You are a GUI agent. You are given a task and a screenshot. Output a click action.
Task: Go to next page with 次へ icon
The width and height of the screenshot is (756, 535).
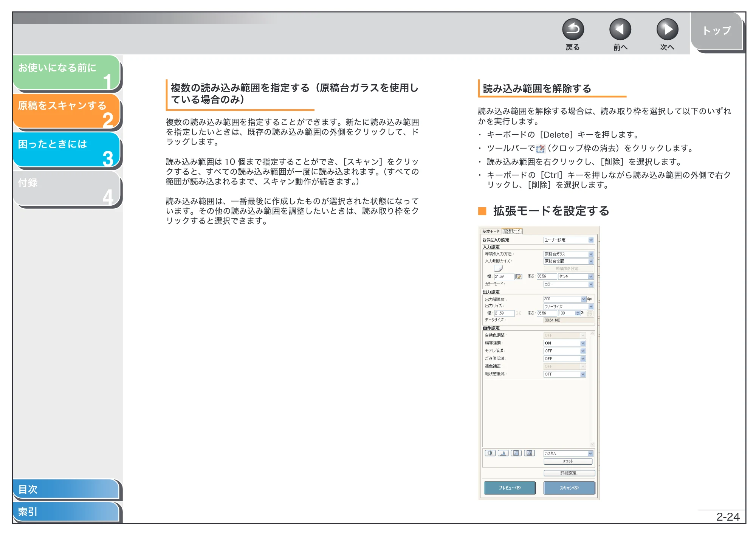pos(667,29)
